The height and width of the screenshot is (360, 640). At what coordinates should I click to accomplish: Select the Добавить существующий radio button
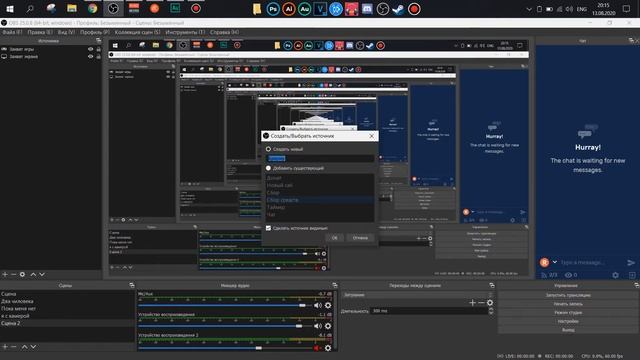268,168
